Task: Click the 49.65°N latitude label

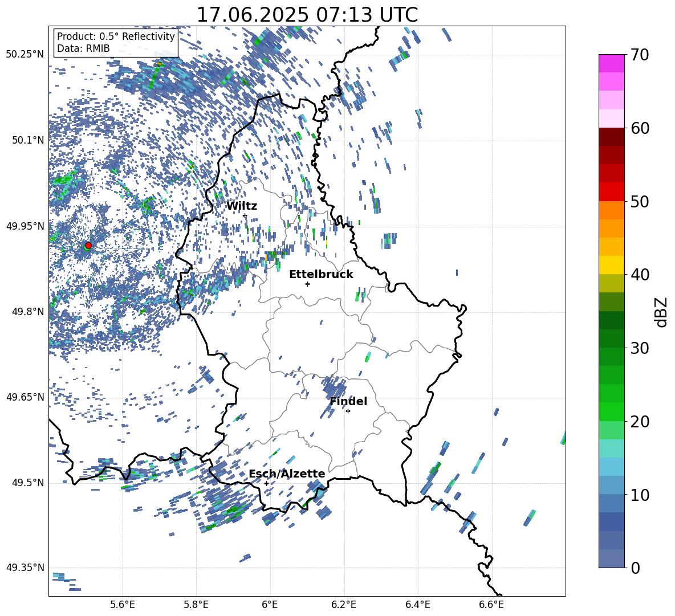Action: 25,397
